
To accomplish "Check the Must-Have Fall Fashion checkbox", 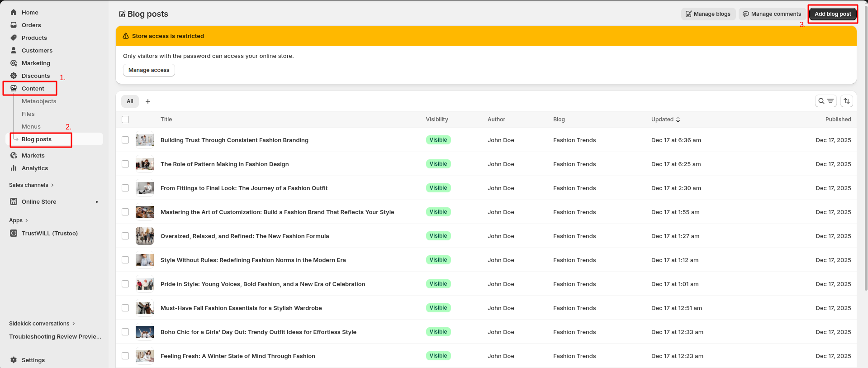I will 125,308.
